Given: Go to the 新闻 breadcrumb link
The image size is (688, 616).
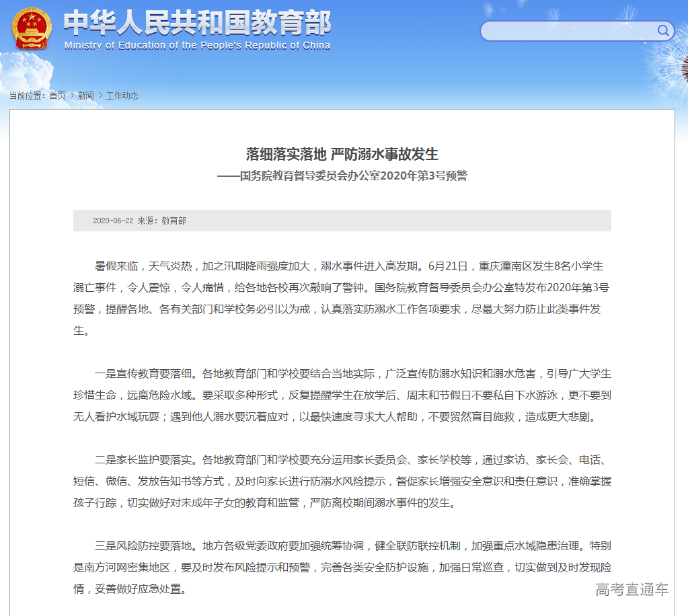Looking at the screenshot, I should point(86,95).
